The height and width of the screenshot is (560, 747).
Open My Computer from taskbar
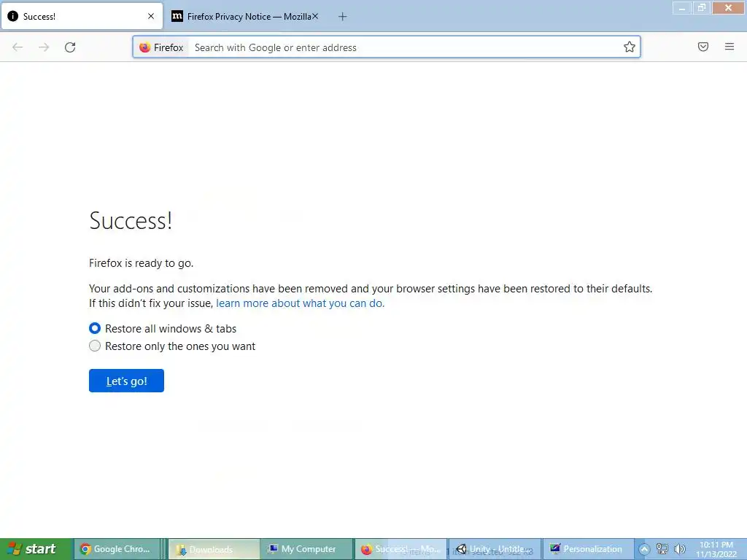(x=307, y=549)
